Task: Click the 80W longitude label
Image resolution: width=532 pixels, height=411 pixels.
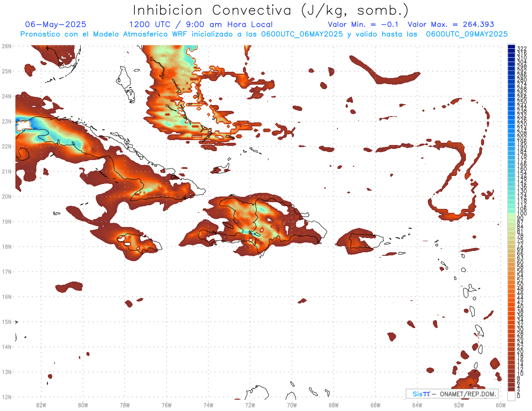Action: pyautogui.click(x=83, y=405)
